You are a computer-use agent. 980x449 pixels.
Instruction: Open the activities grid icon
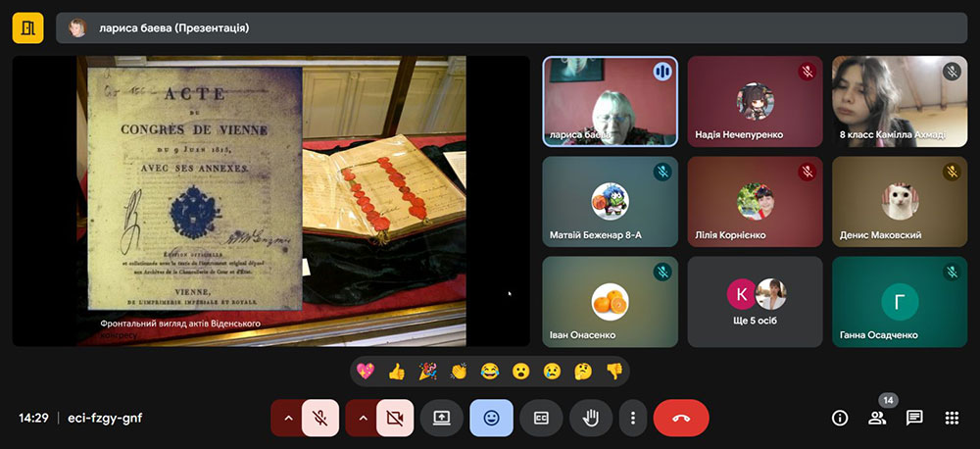(x=951, y=418)
